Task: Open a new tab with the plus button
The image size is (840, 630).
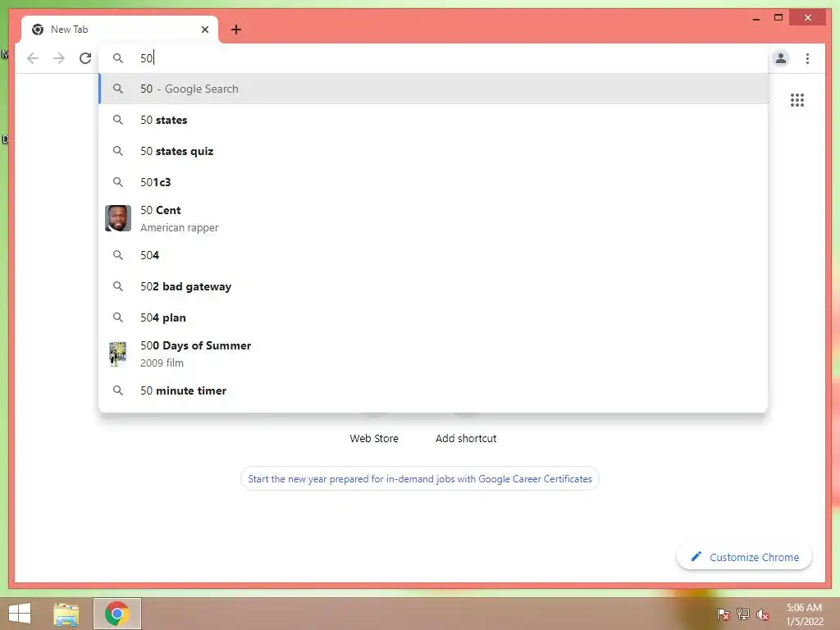Action: pos(236,30)
